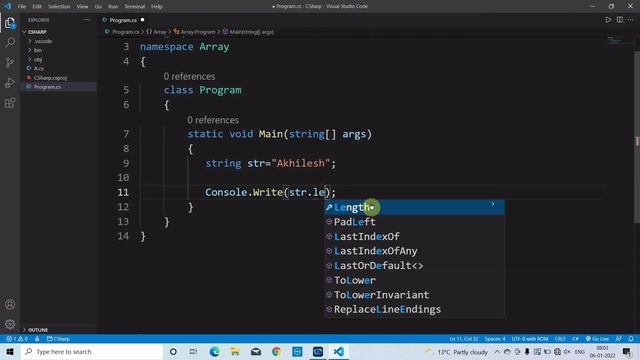The height and width of the screenshot is (360, 640).
Task: Choose LastOrDefault<> suggestion
Action: (x=414, y=266)
